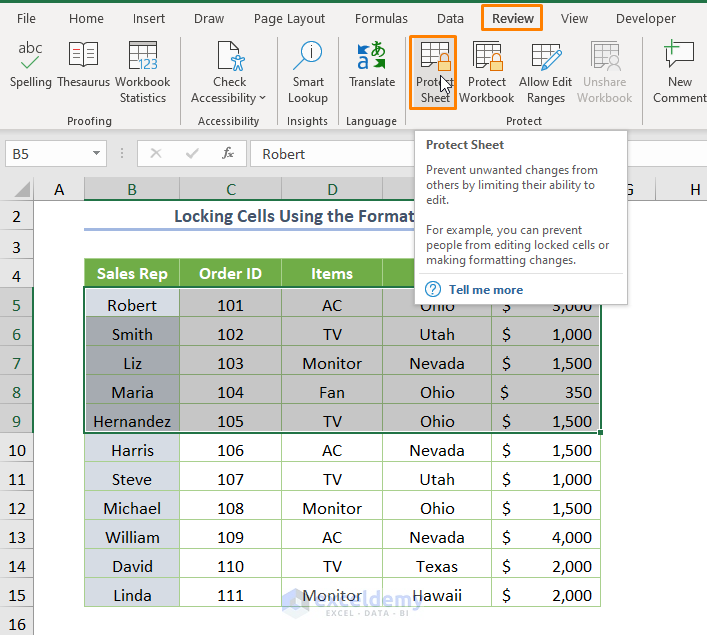Click the cell containing Michael

click(x=132, y=508)
